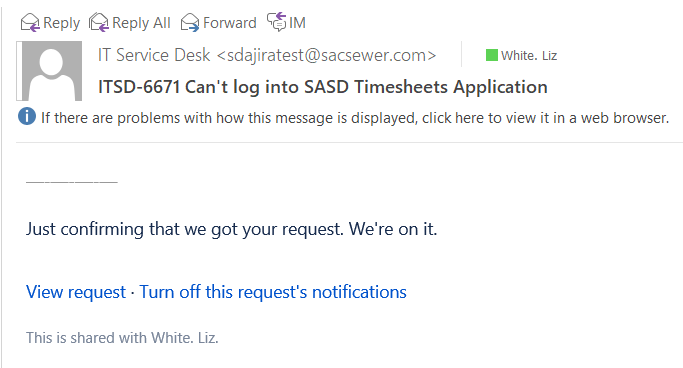Image resolution: width=683 pixels, height=368 pixels.
Task: Click the IM chat bubble icon
Action: pyautogui.click(x=276, y=22)
